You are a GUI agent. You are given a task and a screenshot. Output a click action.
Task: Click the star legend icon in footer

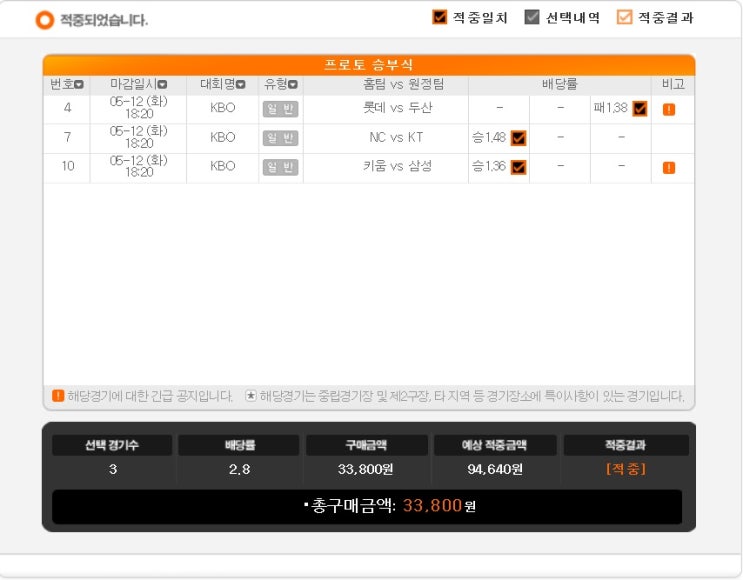point(251,395)
